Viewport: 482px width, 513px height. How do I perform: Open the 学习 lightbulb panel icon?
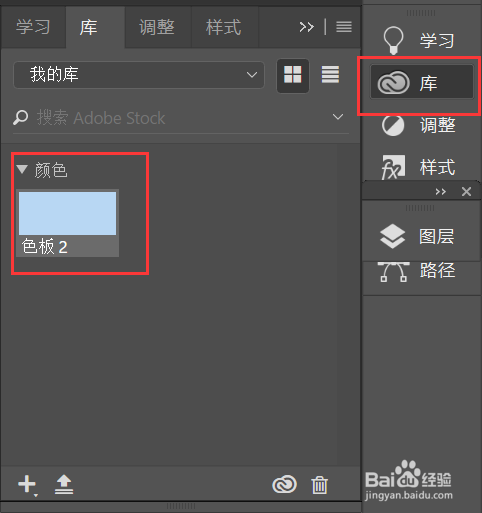pos(393,40)
